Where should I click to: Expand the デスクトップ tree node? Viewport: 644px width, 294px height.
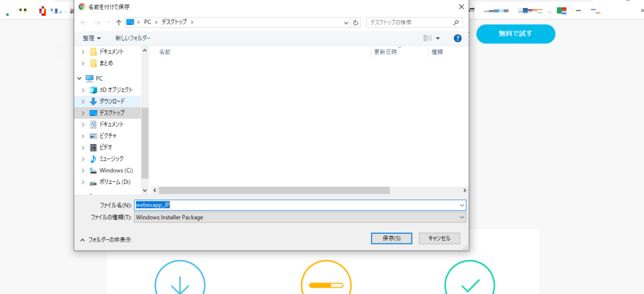coord(84,113)
